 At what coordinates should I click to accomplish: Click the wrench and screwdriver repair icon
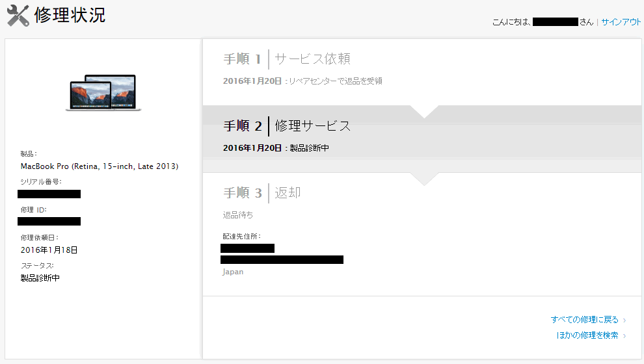click(x=18, y=16)
